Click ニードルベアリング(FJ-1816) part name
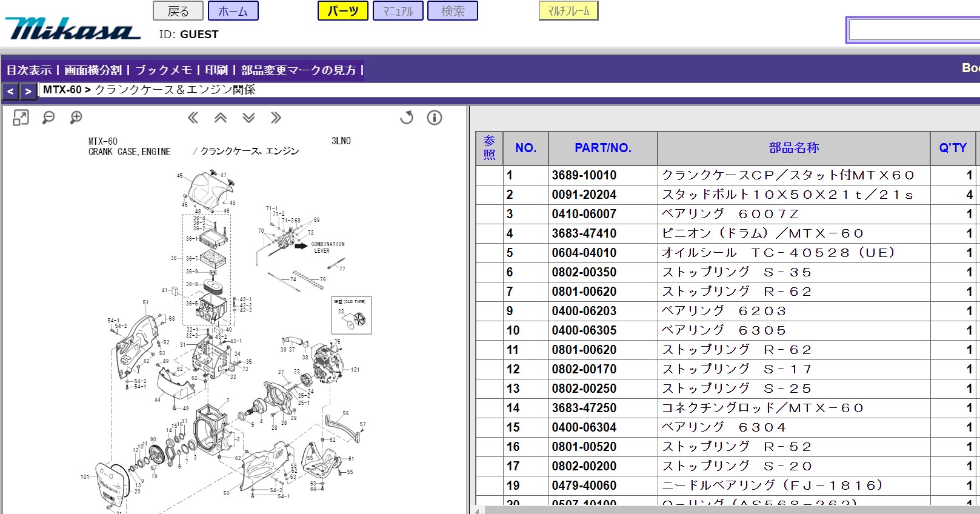This screenshot has height=514, width=980. pos(773,486)
